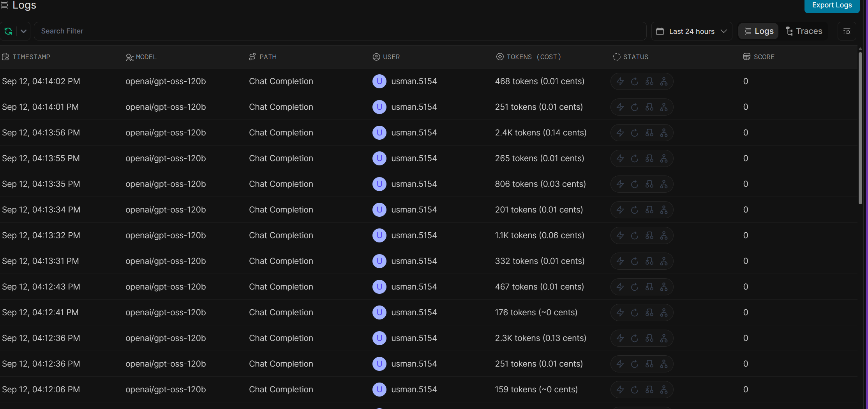Click hierarchy tree icon in 04:12:41 PM row
Viewport: 868px width, 409px height.
(664, 312)
